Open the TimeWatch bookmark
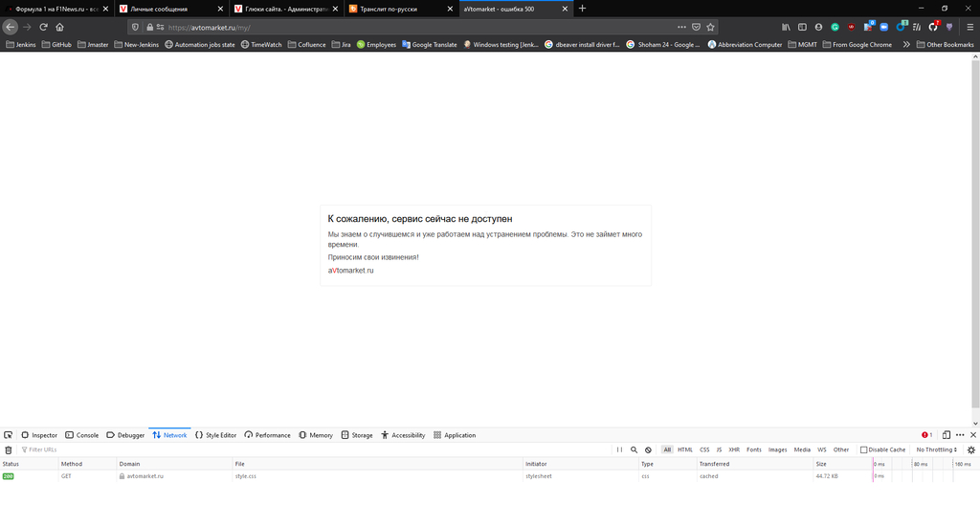 (x=261, y=44)
